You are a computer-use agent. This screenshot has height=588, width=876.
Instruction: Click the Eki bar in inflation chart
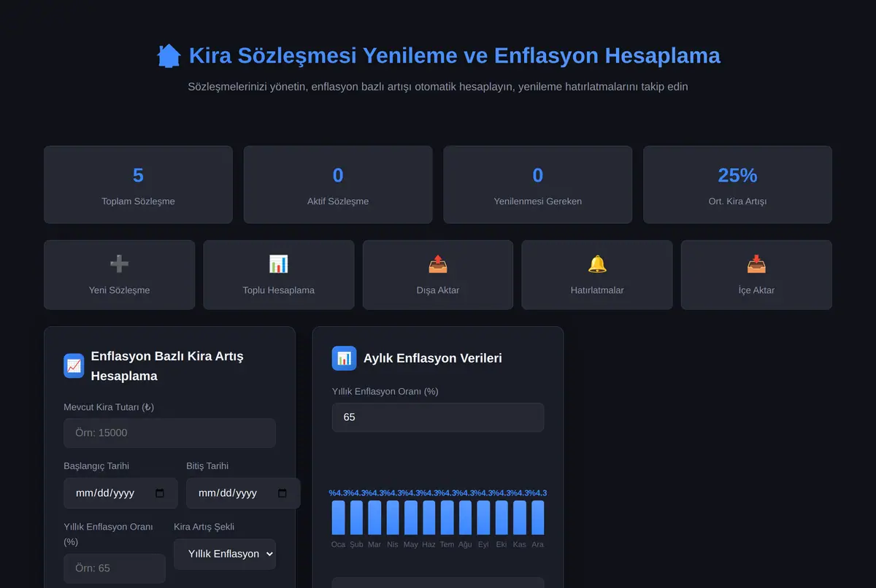(x=502, y=517)
